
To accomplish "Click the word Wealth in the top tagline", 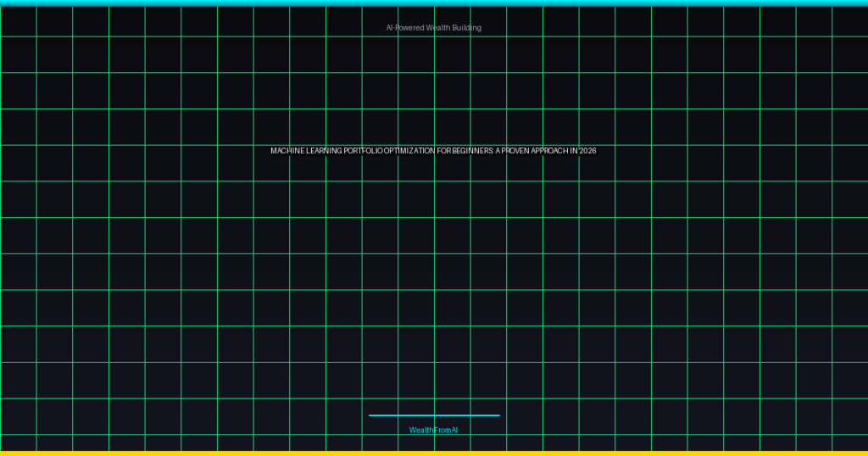I will pyautogui.click(x=437, y=28).
